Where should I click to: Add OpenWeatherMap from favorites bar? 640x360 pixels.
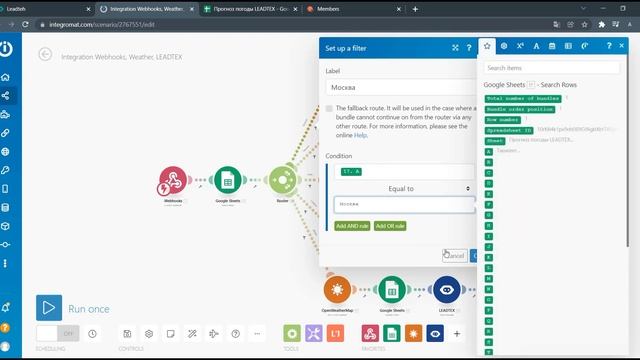pyautogui.click(x=413, y=333)
